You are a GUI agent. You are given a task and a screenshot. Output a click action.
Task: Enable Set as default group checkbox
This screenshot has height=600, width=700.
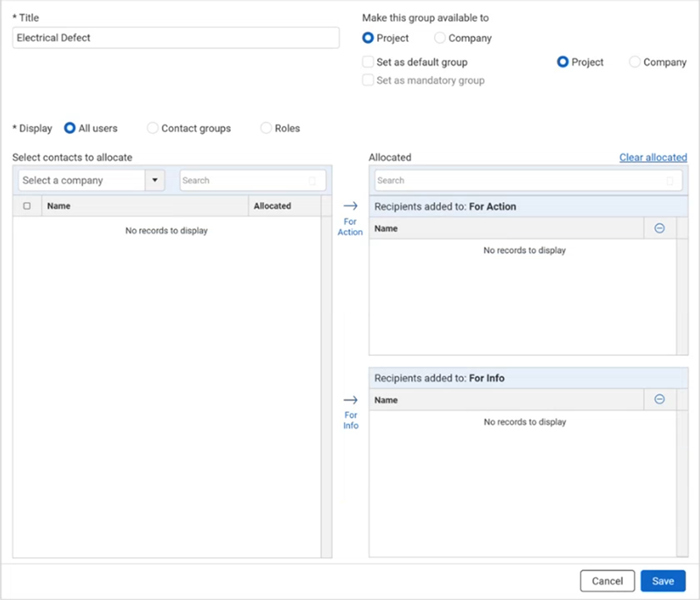(x=367, y=61)
